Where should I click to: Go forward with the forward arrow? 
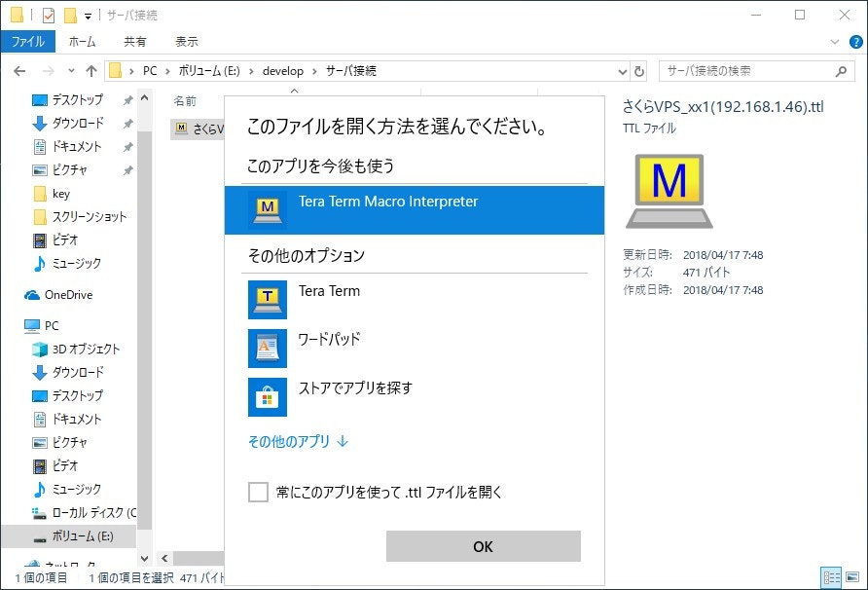click(49, 71)
